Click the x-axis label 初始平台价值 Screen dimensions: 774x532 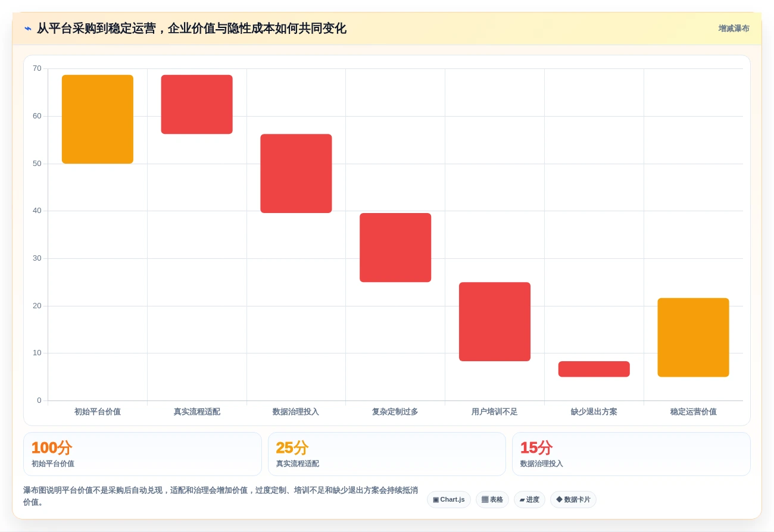[x=98, y=412]
